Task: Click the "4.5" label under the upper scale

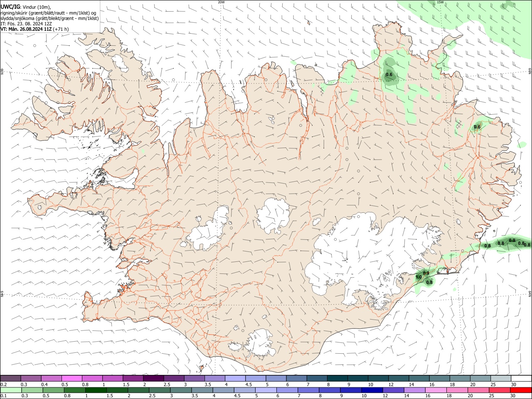Action: pyautogui.click(x=249, y=384)
